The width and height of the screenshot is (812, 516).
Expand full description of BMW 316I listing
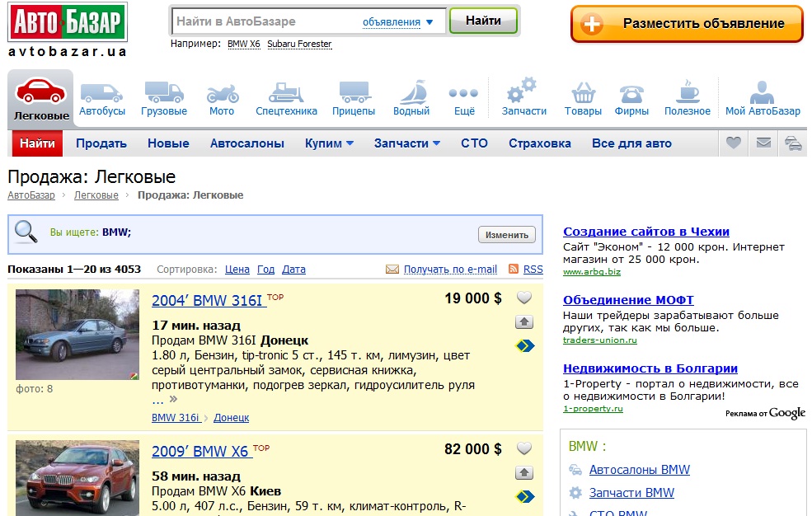173,399
